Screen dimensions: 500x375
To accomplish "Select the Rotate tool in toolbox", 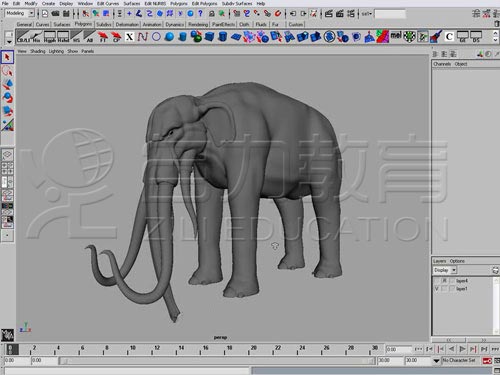I will 7,97.
